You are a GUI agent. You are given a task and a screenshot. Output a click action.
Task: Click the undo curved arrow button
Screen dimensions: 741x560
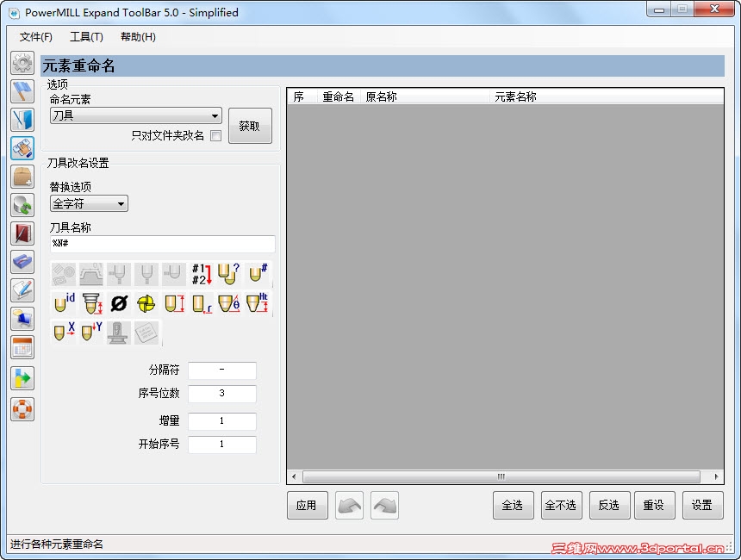pos(349,505)
